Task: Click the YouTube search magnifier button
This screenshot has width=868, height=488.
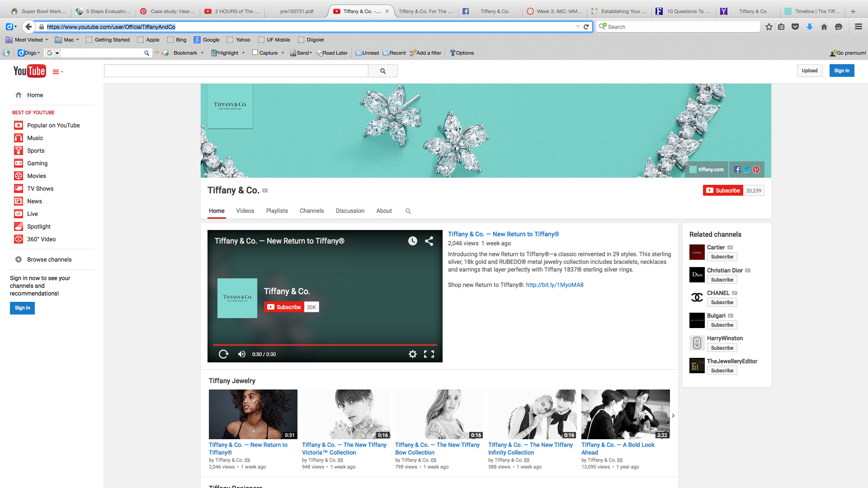Action: (383, 71)
